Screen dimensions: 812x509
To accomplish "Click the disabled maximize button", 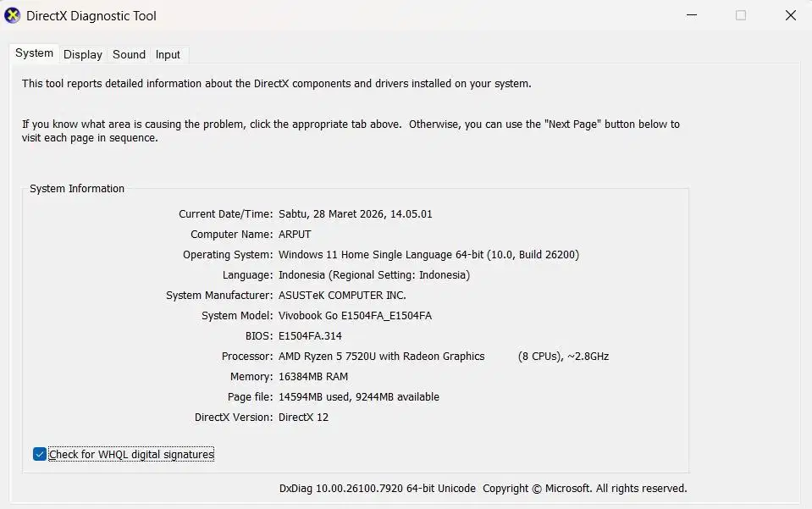I will coord(741,15).
